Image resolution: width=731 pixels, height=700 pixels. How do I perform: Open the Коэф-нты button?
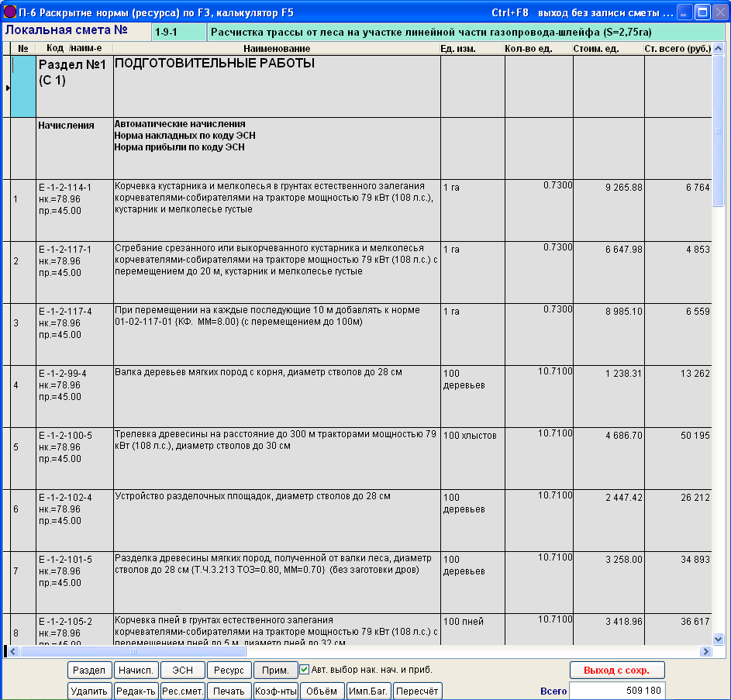[275, 691]
